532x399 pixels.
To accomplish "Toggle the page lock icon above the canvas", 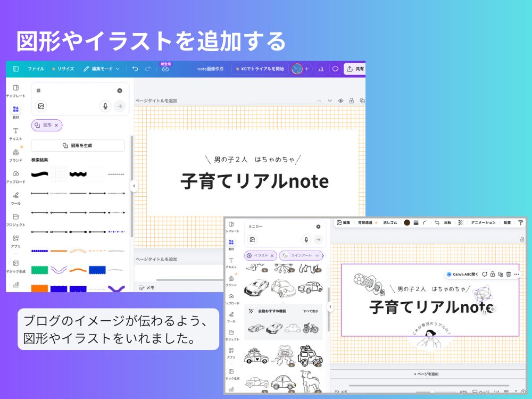I will (351, 101).
